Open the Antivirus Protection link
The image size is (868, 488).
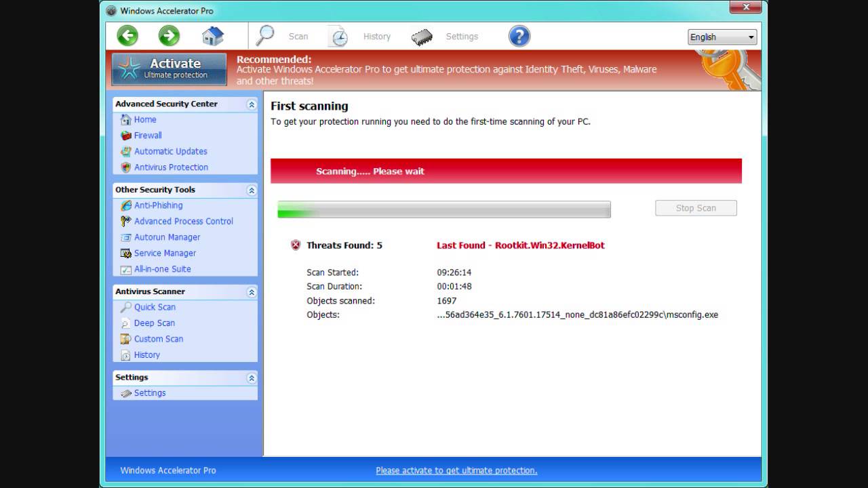pos(171,167)
